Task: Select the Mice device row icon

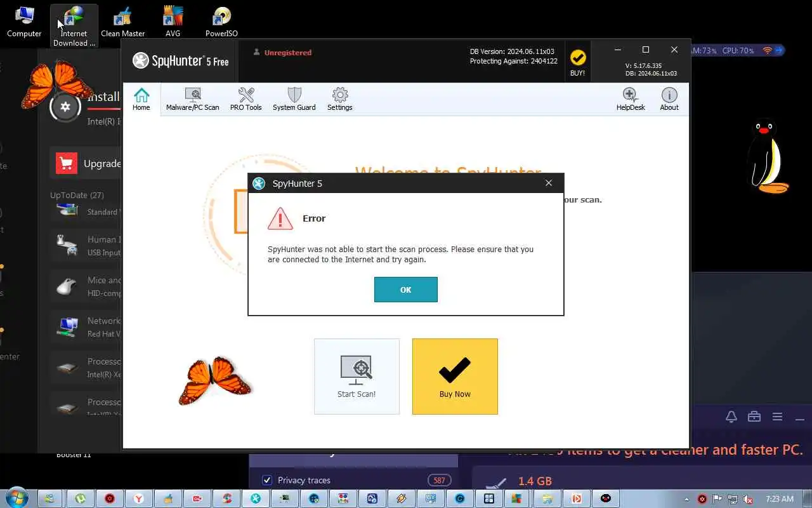Action: (67, 286)
